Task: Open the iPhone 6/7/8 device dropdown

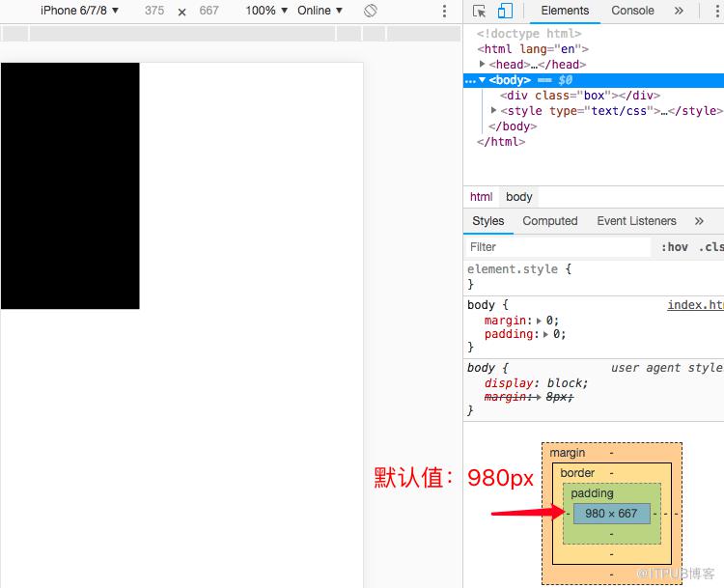Action: (79, 11)
